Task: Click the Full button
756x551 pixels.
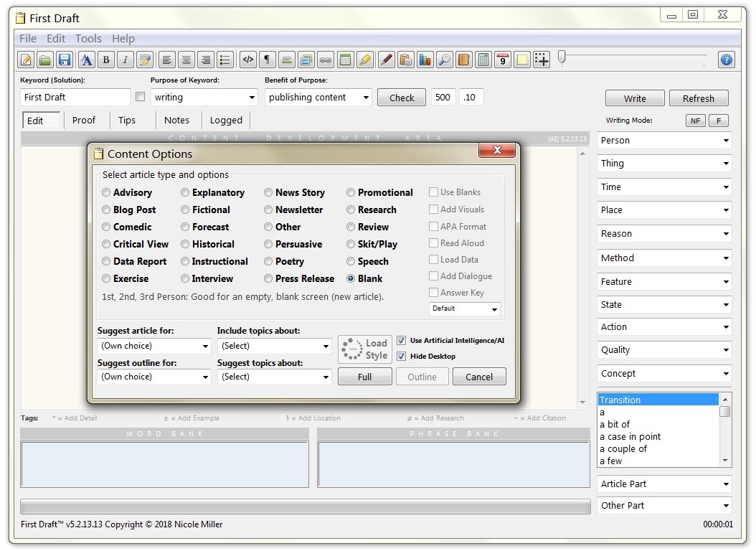Action: pos(365,377)
